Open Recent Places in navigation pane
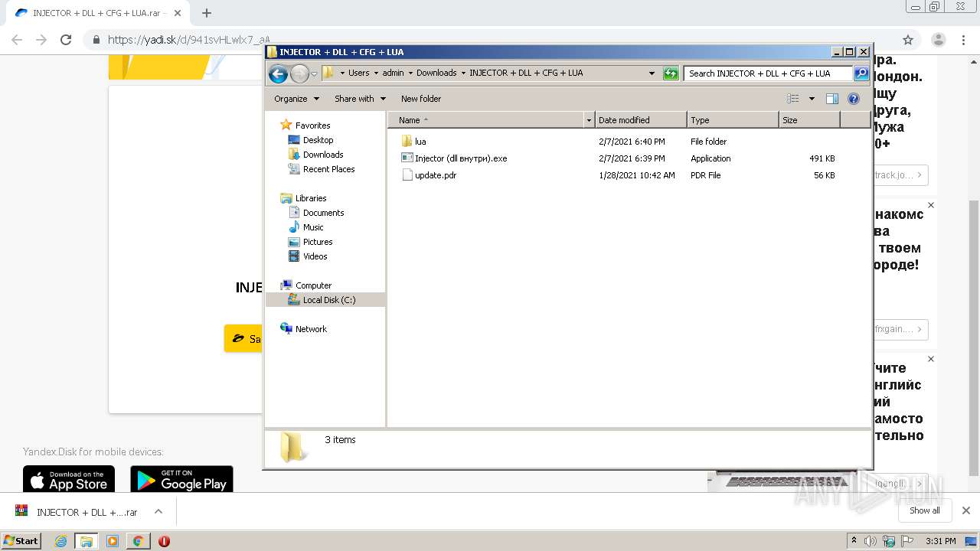Image resolution: width=980 pixels, height=551 pixels. (322, 169)
